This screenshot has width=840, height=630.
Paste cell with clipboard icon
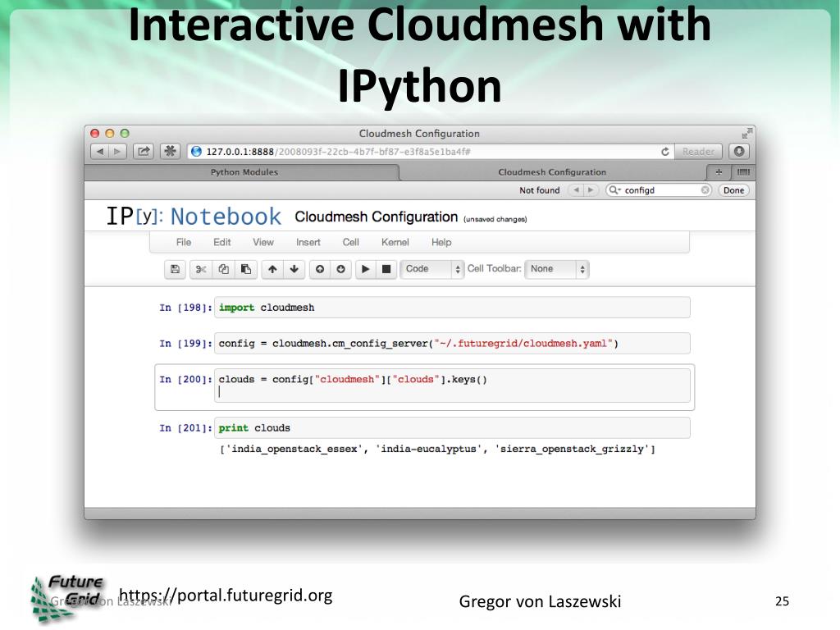(246, 269)
